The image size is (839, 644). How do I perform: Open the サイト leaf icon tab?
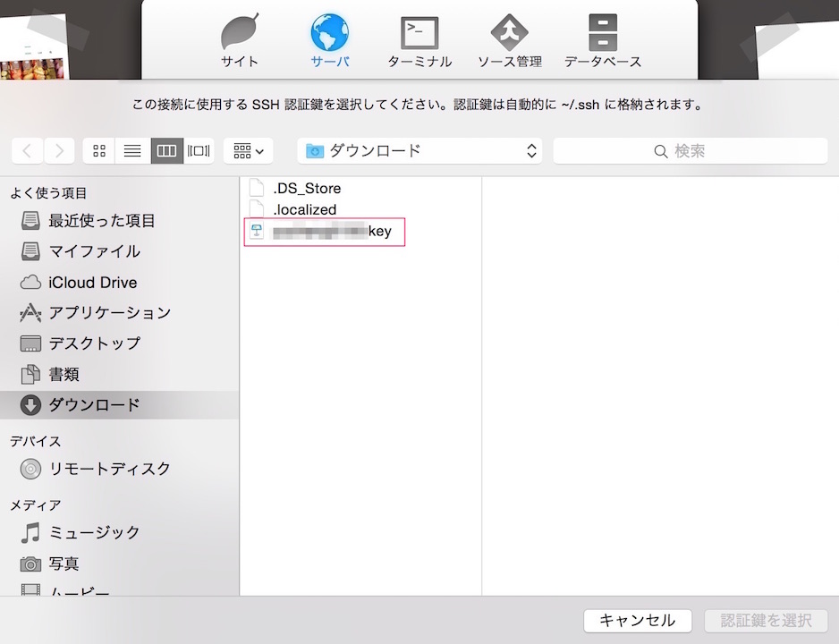(x=240, y=40)
